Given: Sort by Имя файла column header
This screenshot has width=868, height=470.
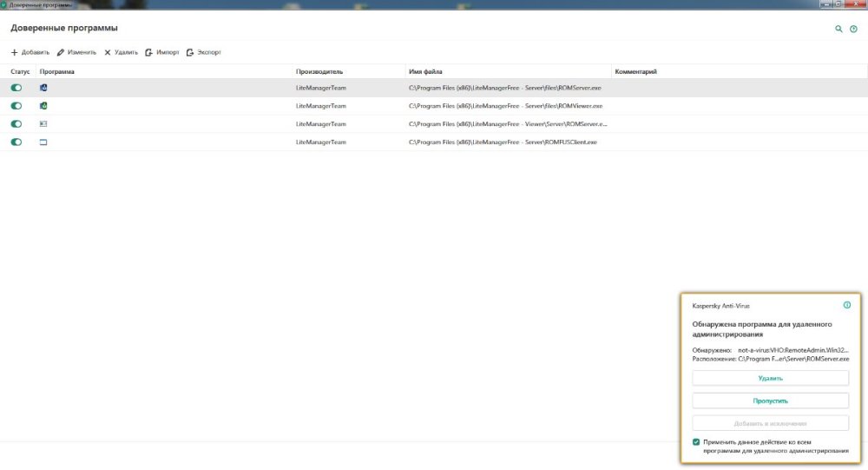Looking at the screenshot, I should pos(425,71).
